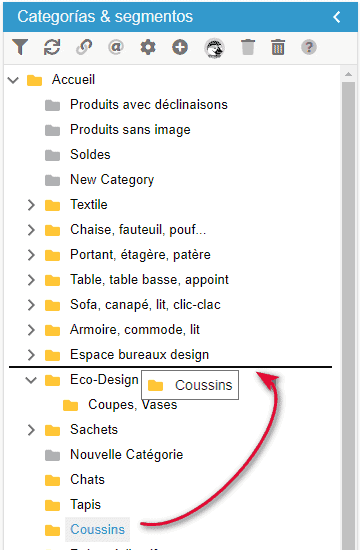This screenshot has height=550, width=360.
Task: Click the round mascot avatar icon
Action: (x=214, y=48)
